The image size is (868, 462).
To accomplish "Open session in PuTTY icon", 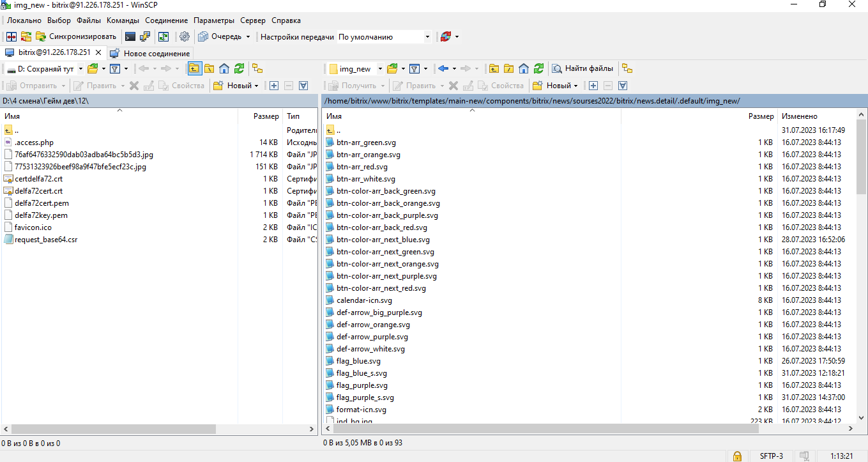I will (x=145, y=36).
